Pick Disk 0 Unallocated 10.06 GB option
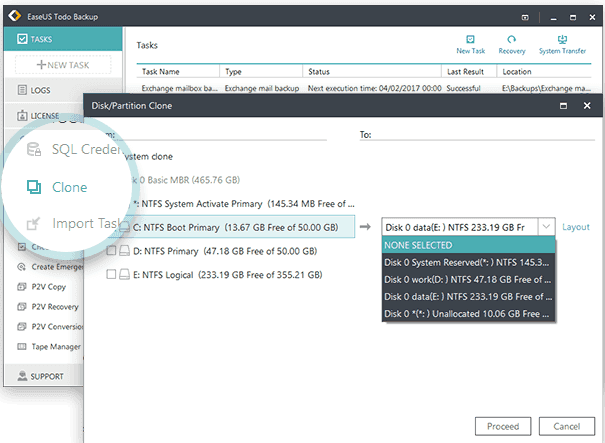This screenshot has width=605, height=443. [468, 313]
